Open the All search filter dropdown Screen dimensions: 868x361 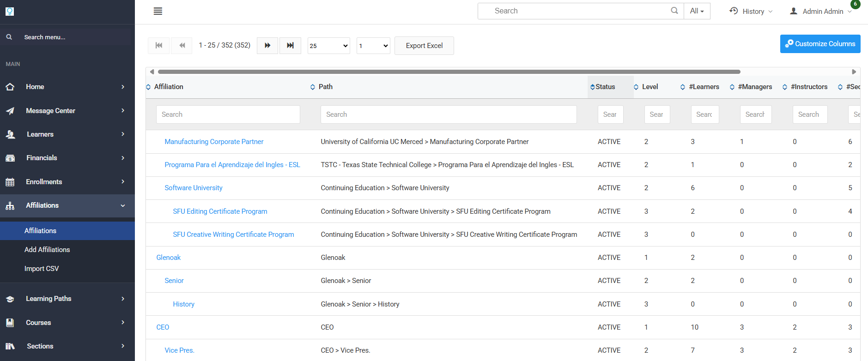pyautogui.click(x=697, y=11)
